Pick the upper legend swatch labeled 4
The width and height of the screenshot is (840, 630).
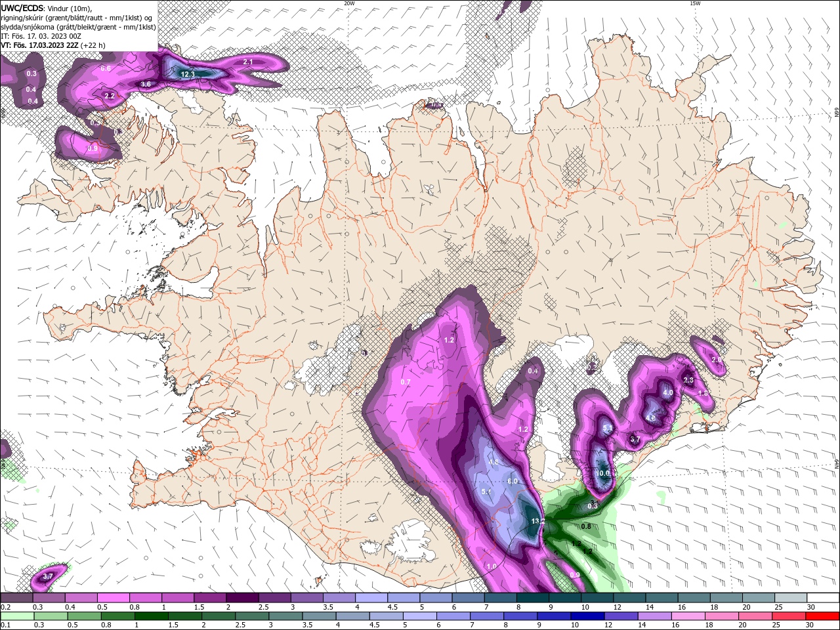371,598
